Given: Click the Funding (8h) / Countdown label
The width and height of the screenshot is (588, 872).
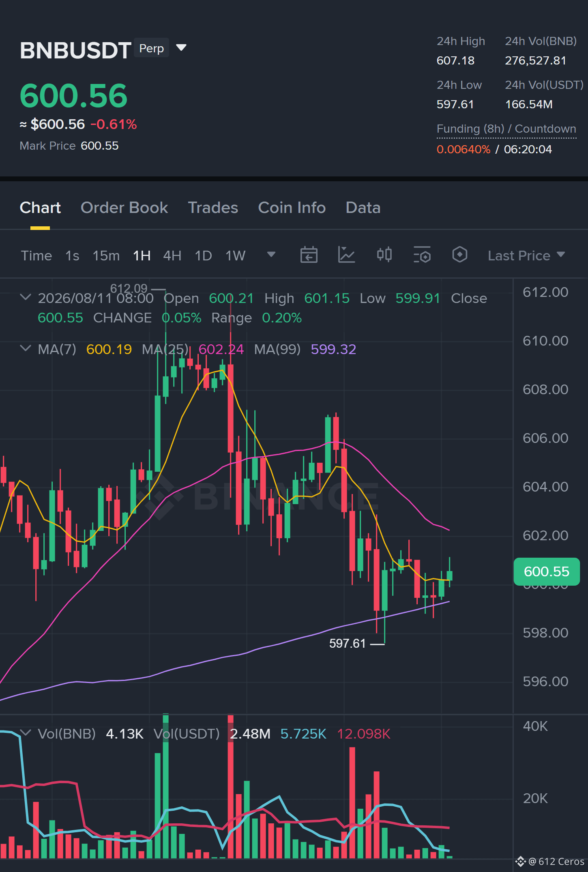Looking at the screenshot, I should 506,129.
